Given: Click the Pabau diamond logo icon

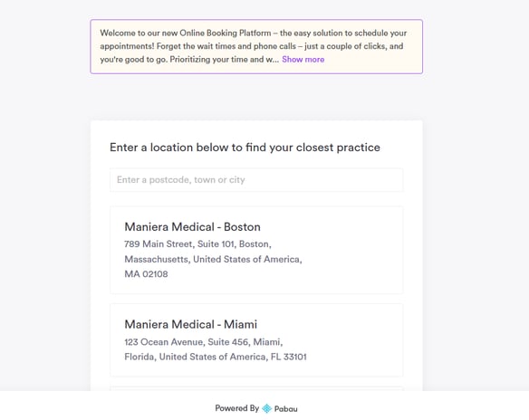Looking at the screenshot, I should (266, 408).
